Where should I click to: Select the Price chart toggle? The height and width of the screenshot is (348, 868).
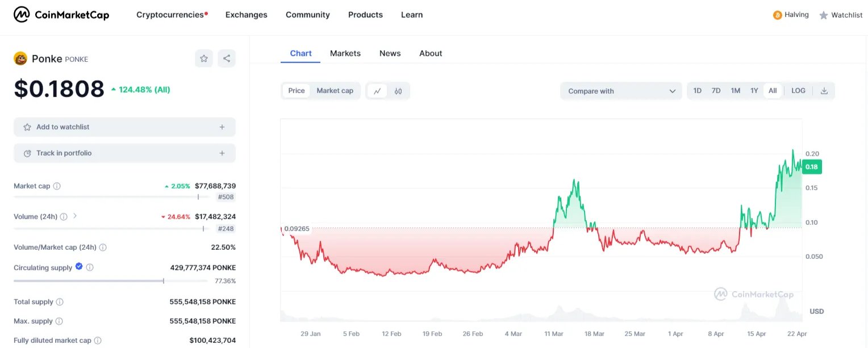click(x=296, y=91)
